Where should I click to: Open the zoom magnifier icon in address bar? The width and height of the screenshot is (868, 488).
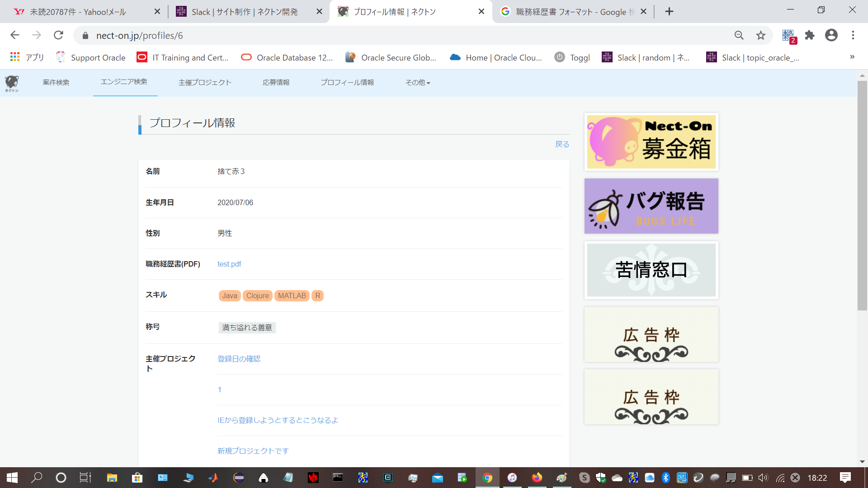[x=739, y=35]
